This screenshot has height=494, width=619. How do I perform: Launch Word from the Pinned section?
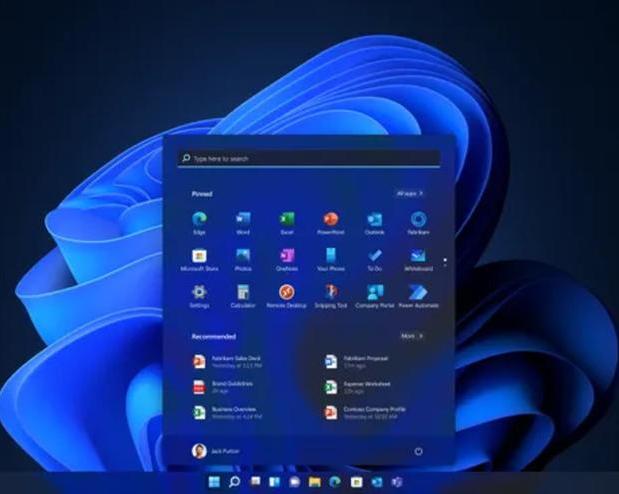tap(243, 223)
